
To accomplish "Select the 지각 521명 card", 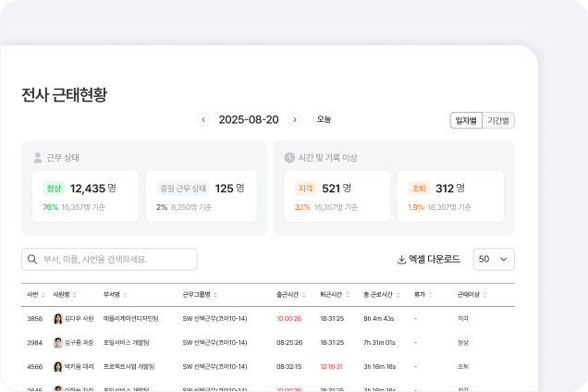I will pyautogui.click(x=337, y=196).
